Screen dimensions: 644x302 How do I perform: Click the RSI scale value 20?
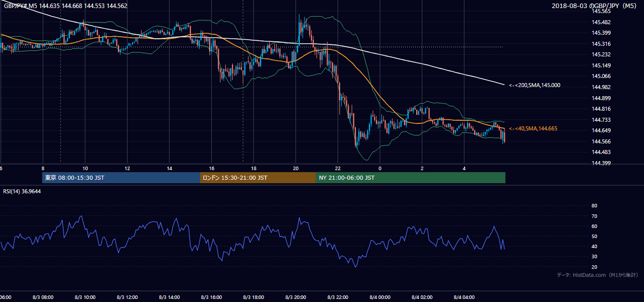594,267
